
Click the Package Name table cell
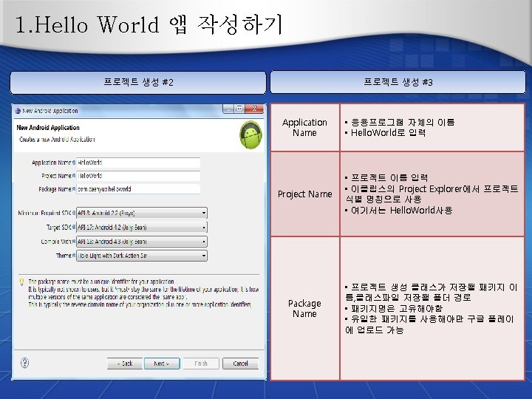pos(304,308)
